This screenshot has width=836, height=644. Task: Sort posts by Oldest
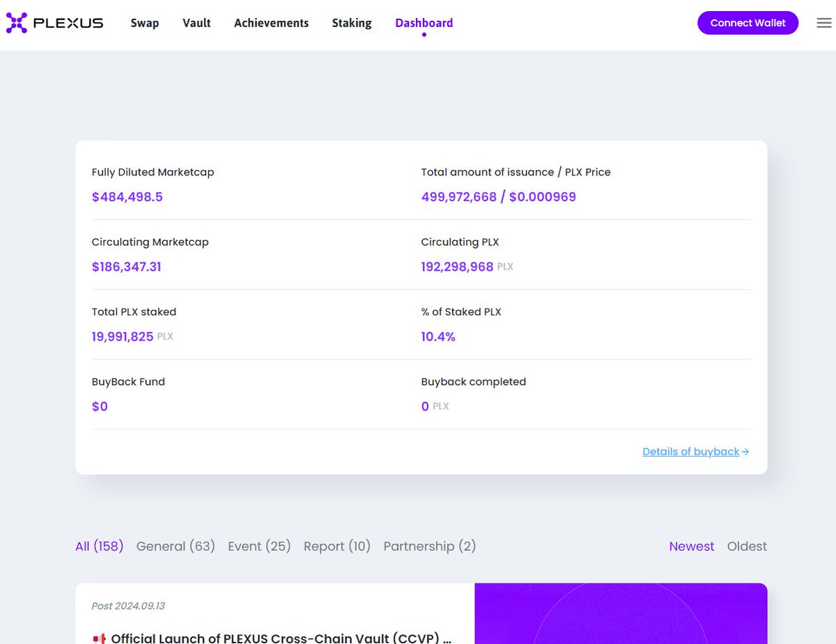pos(747,547)
